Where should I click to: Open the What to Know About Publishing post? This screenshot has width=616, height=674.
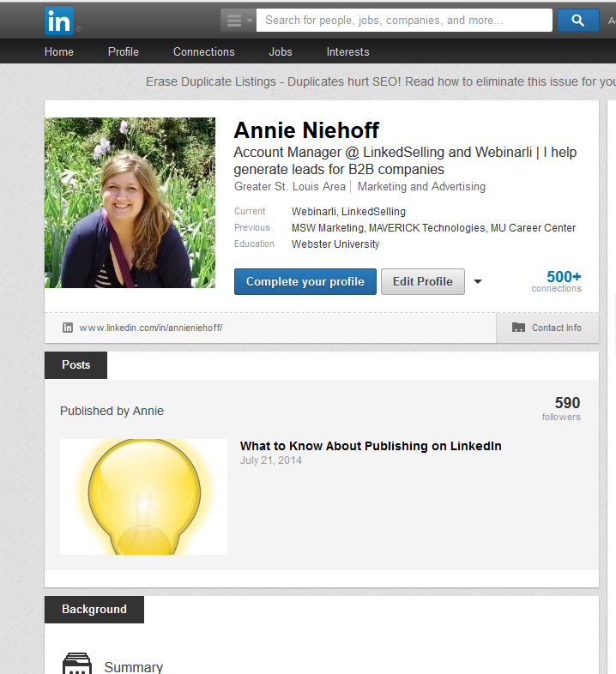coord(371,446)
